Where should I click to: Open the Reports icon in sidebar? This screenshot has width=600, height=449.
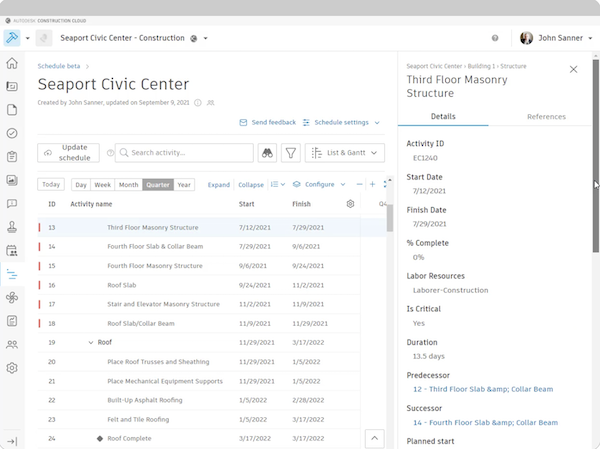pyautogui.click(x=12, y=321)
